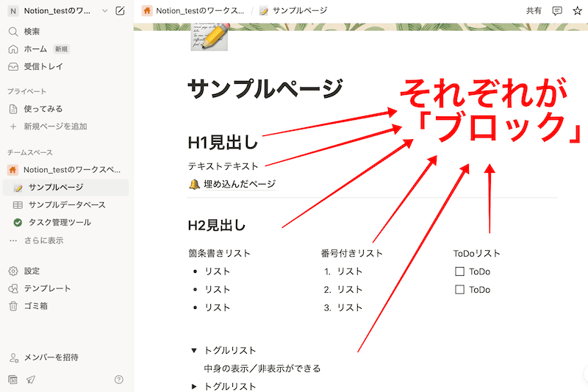
Task: Expand the collapsed トグルリスト triangle
Action: click(x=194, y=386)
